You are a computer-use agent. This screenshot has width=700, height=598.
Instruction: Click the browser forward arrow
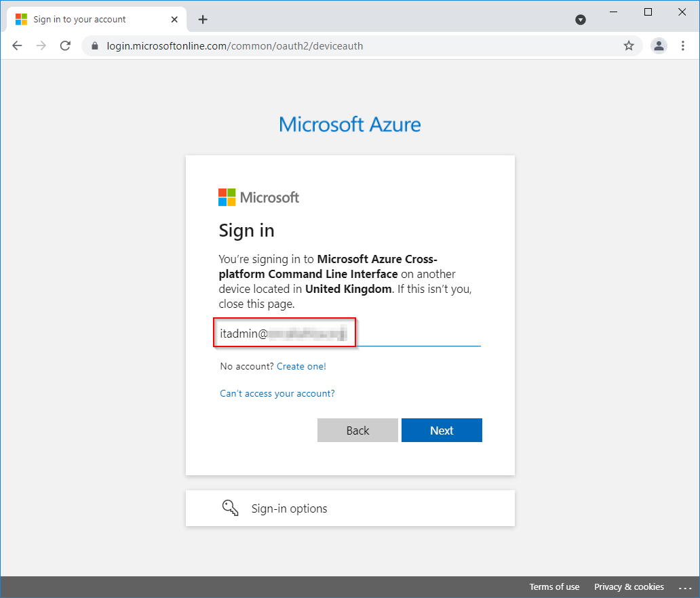point(41,45)
